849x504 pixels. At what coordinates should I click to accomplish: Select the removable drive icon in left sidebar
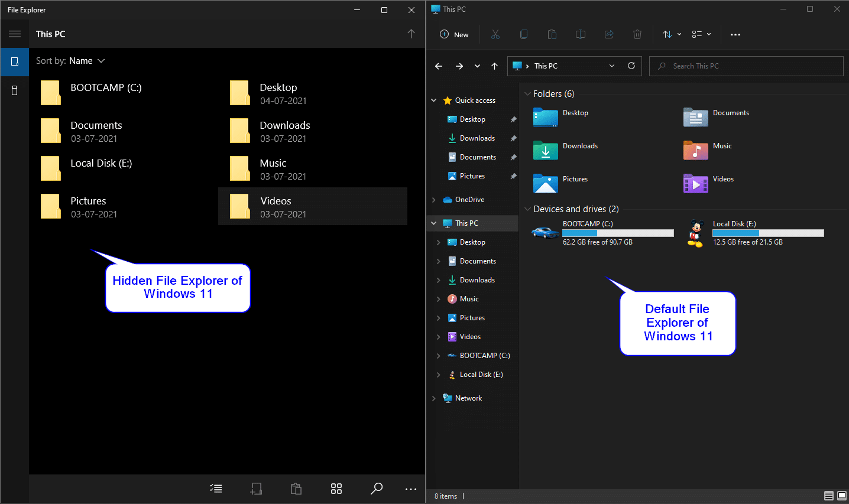(x=15, y=90)
